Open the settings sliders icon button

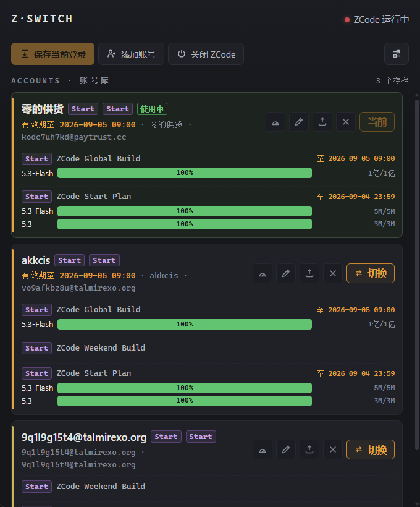pos(397,54)
